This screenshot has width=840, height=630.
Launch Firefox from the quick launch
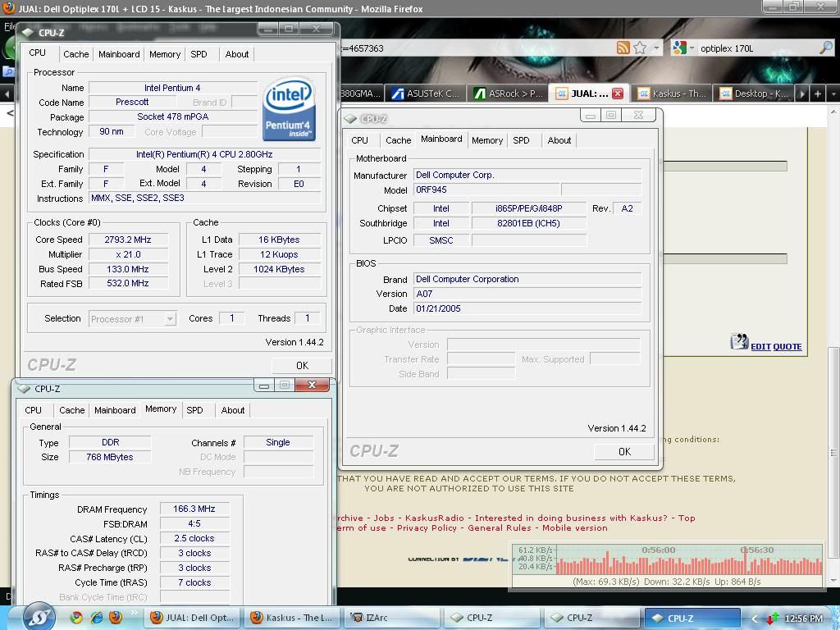(x=115, y=617)
